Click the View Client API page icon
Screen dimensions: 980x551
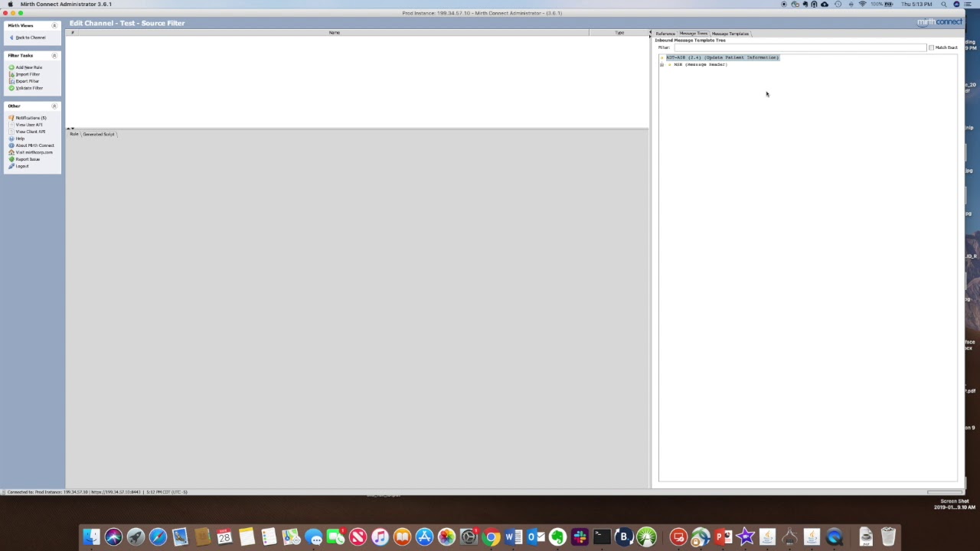pos(11,132)
